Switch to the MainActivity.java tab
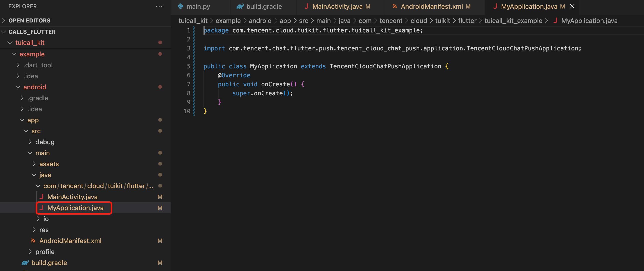The width and height of the screenshot is (644, 271). click(x=337, y=6)
